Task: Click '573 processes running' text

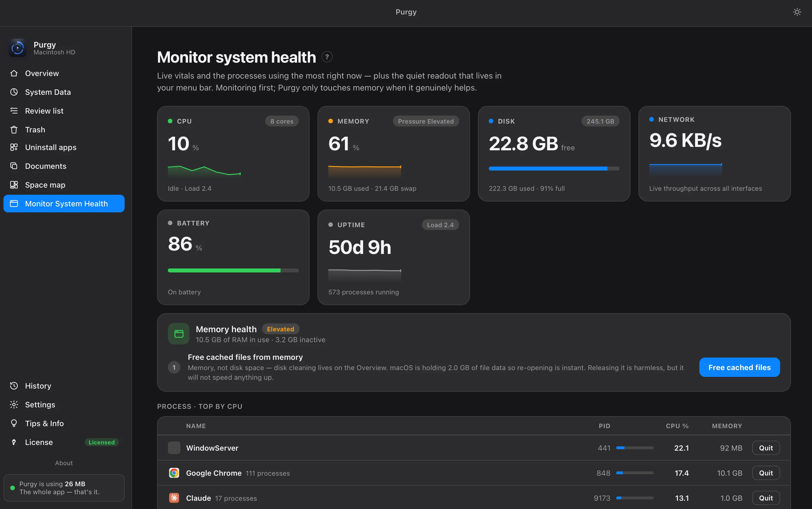Action: 364,292
